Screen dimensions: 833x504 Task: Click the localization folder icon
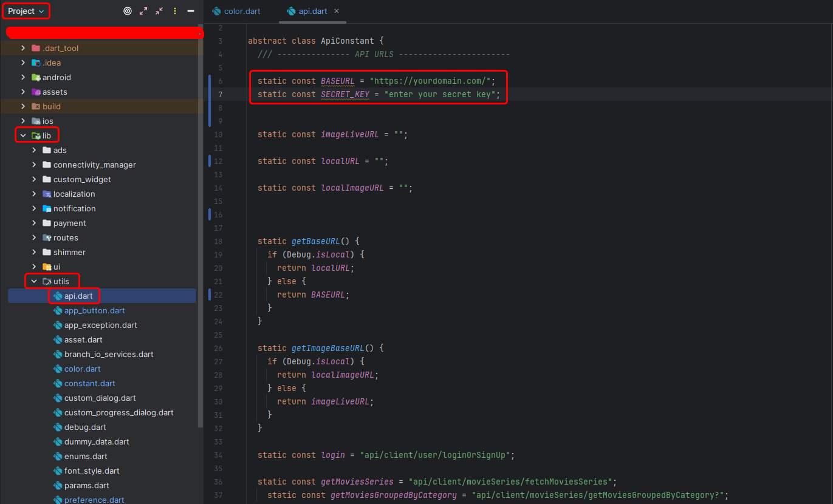(47, 194)
